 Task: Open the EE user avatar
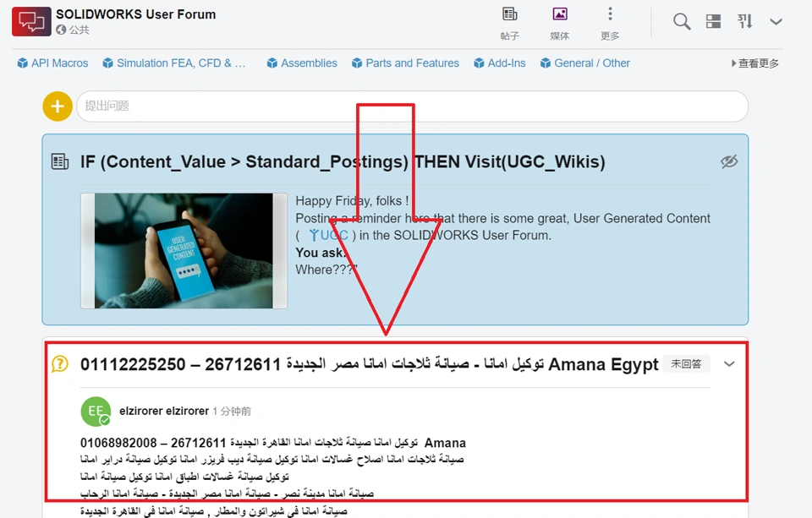[96, 412]
